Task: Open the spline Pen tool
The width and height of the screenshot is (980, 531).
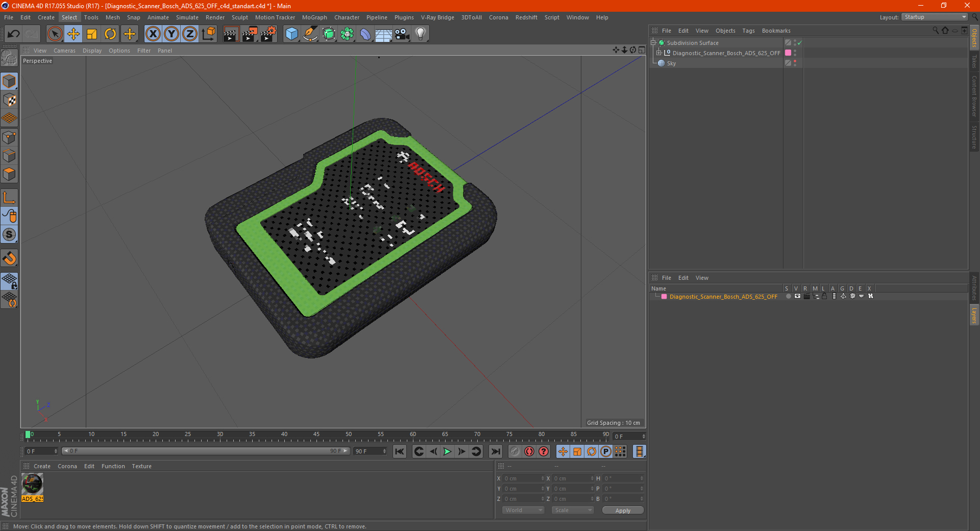Action: point(310,34)
